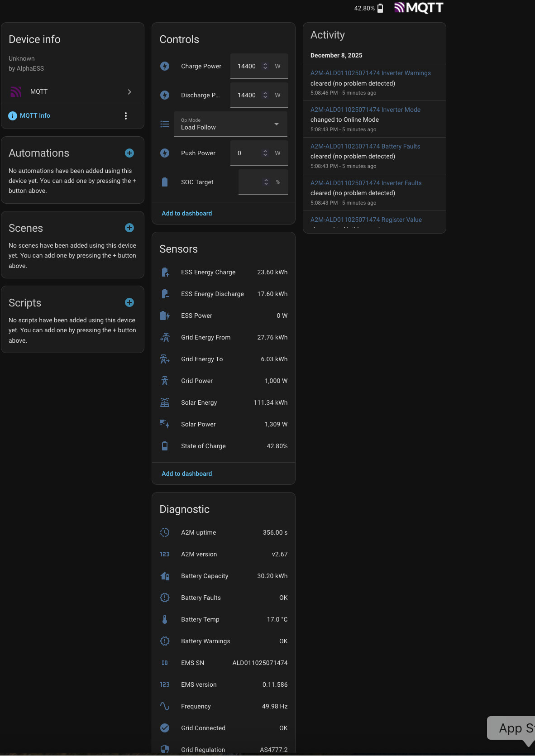Click the State of Charge battery icon
Viewport: 535px width, 756px height.
pos(165,446)
